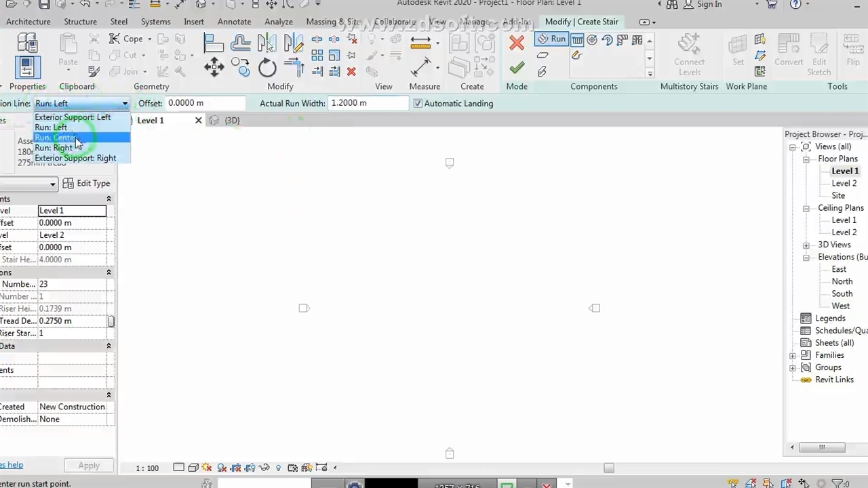The width and height of the screenshot is (868, 488).
Task: Collapse the Floor Plans tree node
Action: point(806,159)
